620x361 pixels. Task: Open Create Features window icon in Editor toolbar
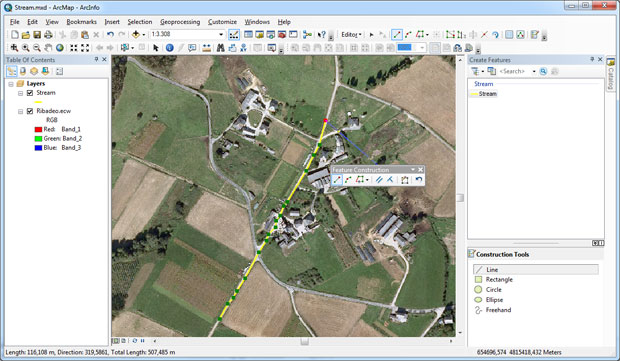click(x=535, y=35)
